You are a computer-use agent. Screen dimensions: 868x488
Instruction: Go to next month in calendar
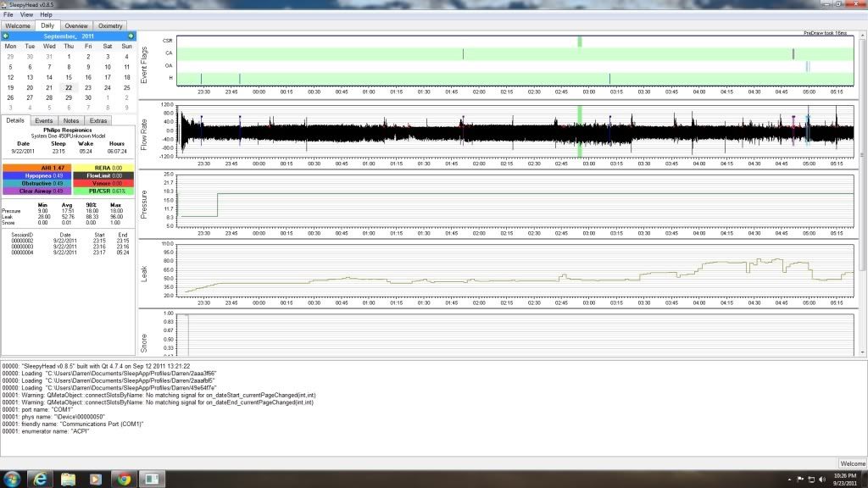pos(131,36)
